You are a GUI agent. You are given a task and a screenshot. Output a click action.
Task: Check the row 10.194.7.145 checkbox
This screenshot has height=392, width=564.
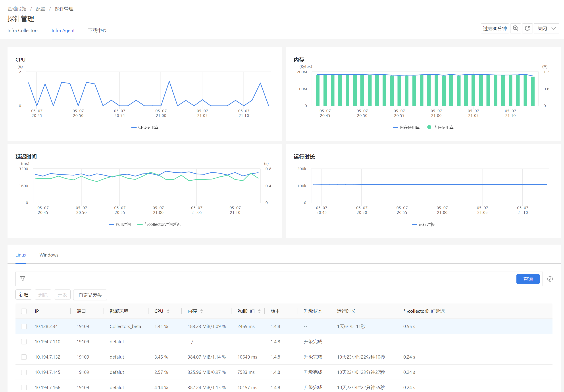click(x=24, y=372)
